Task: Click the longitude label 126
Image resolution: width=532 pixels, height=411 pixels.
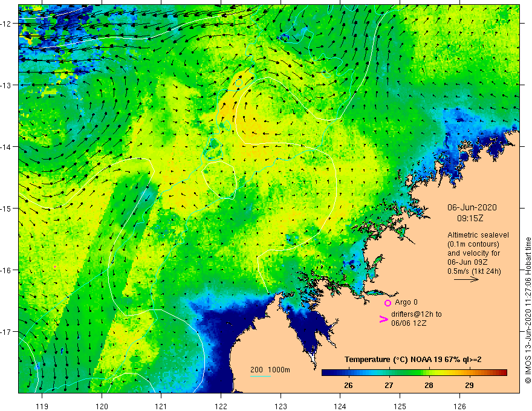Action: coord(459,406)
